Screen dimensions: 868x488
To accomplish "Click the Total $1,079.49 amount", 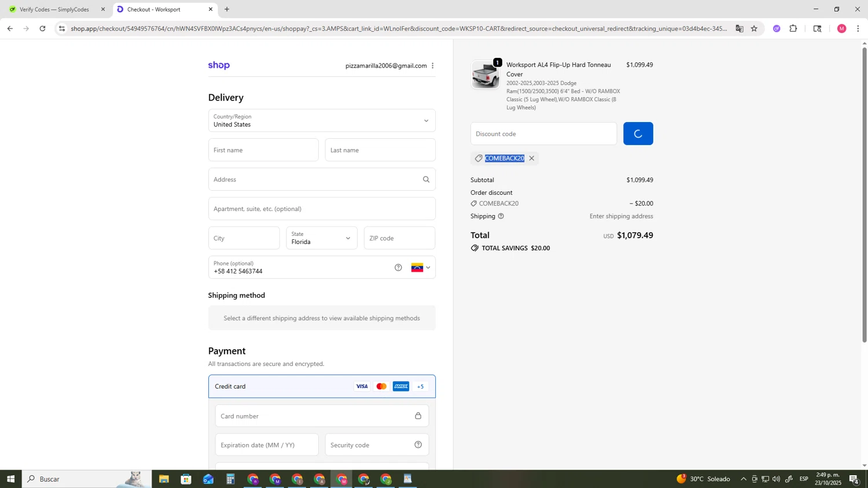I will click(x=635, y=235).
